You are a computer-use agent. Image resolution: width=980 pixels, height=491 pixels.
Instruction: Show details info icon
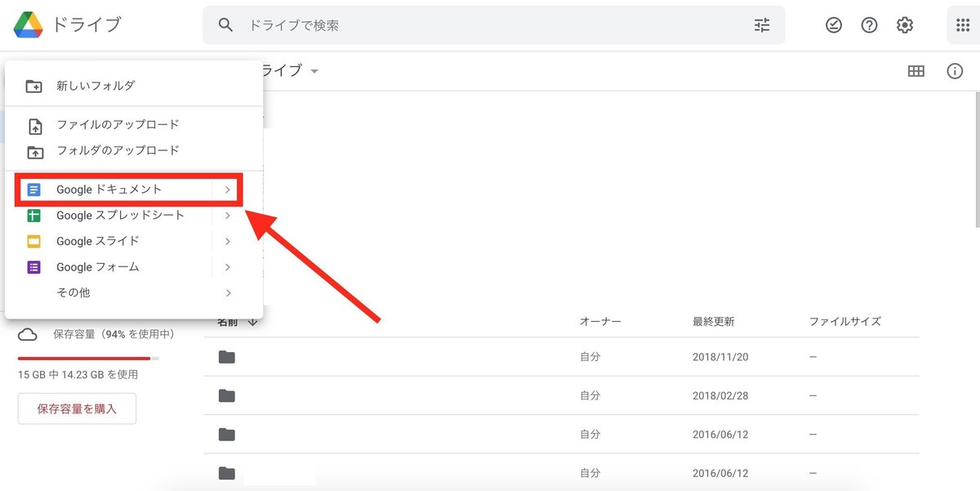[955, 71]
